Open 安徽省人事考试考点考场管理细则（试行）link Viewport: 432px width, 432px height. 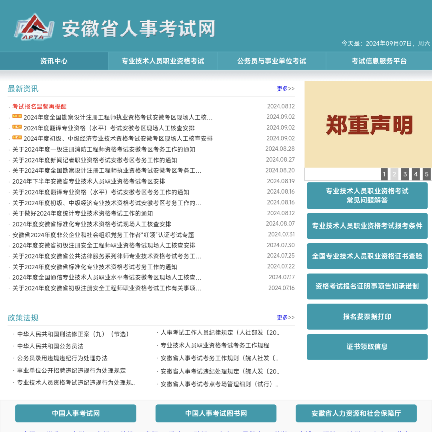[219, 384]
